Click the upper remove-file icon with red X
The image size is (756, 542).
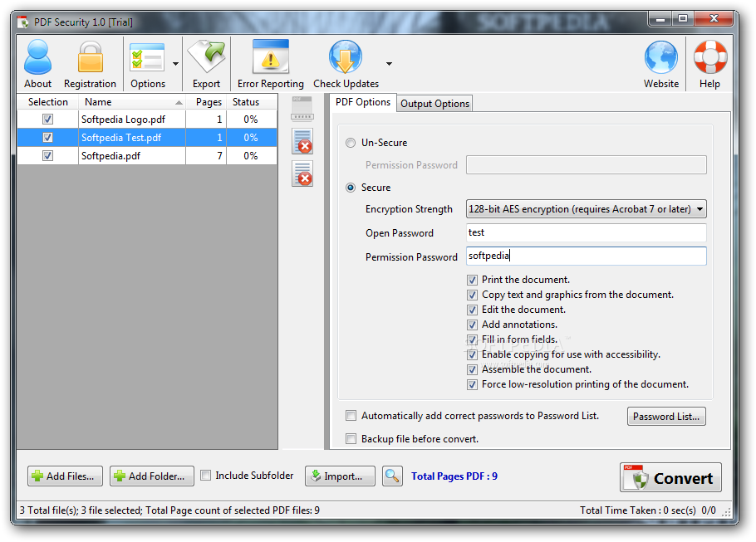302,141
